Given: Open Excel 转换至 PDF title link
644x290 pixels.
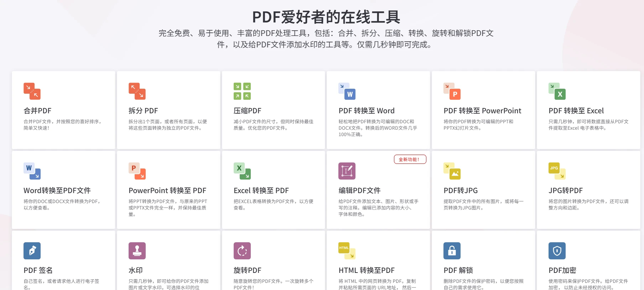Looking at the screenshot, I should coord(261,191).
